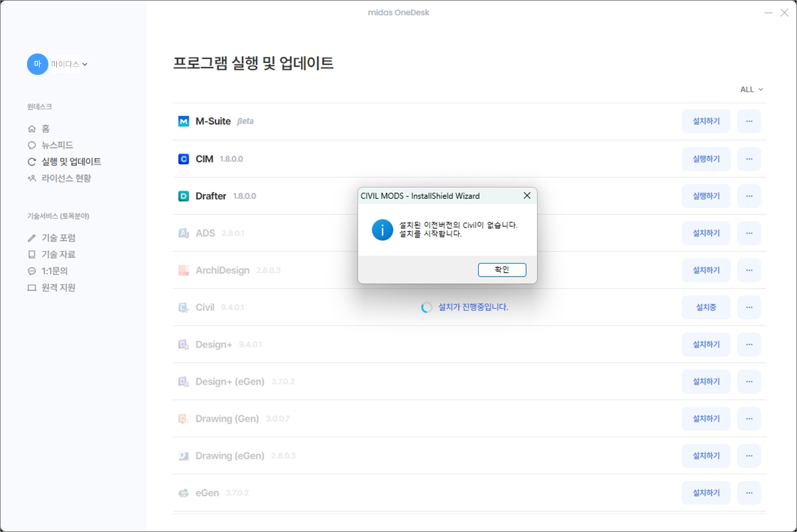Click the 설치중 button for Civil

click(706, 307)
